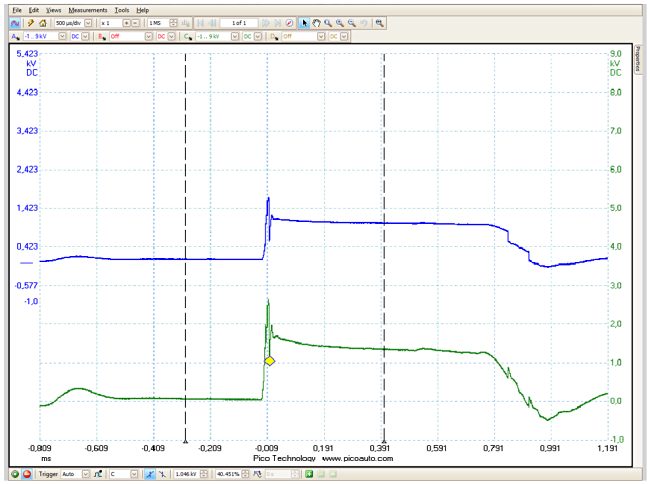Open the Tools menu
Viewport: 650px width, 484px height.
tap(122, 9)
